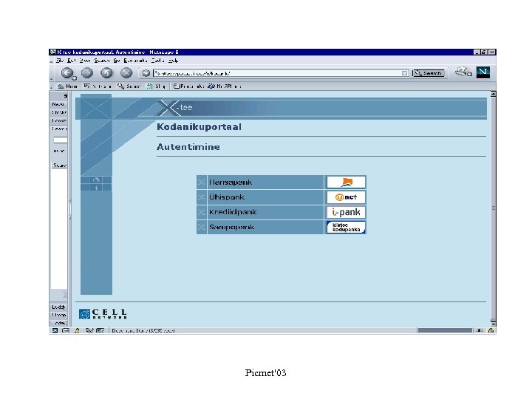The width and height of the screenshot is (532, 399).
Task: Click X marker icon beside Sampopank
Action: click(202, 227)
